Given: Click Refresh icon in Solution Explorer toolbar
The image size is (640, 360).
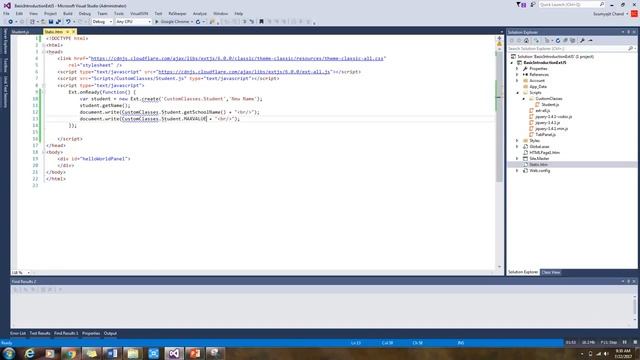Looking at the screenshot, I should pyautogui.click(x=558, y=40).
